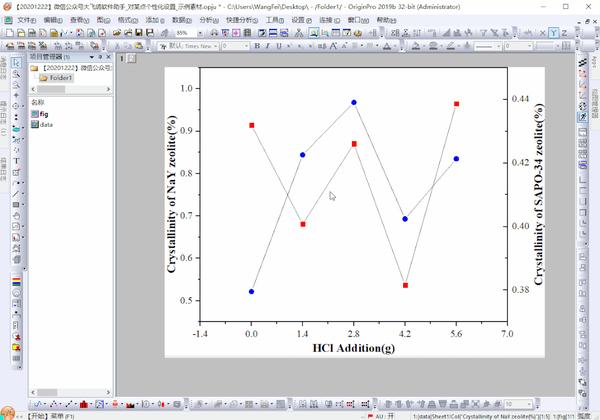Click the bottom-right toolbar value dropdown showing 10
The width and height of the screenshot is (600, 420).
[x=530, y=404]
